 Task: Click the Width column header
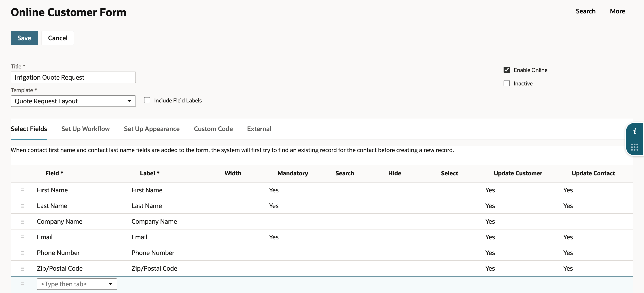233,173
